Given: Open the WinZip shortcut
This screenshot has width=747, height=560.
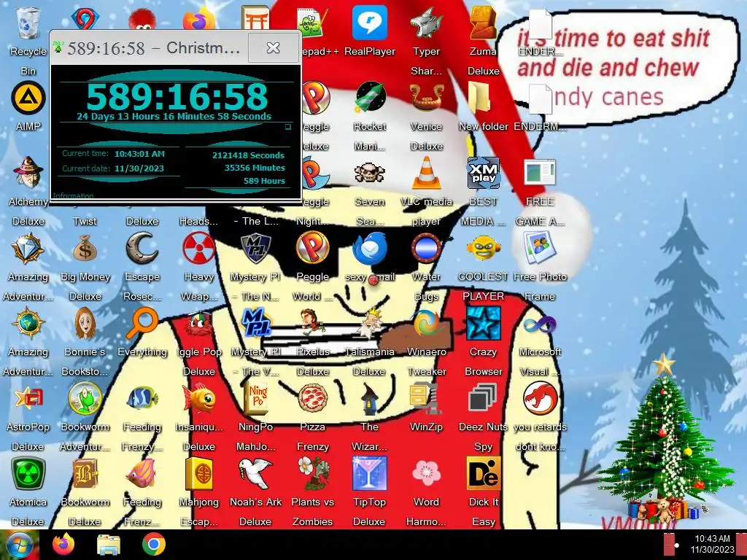Looking at the screenshot, I should point(426,398).
